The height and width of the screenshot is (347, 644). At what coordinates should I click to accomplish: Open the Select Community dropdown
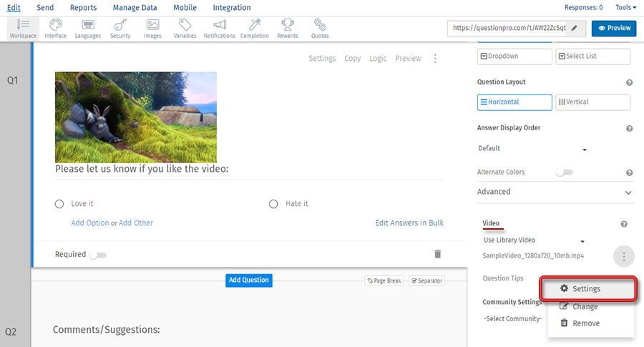tap(512, 318)
